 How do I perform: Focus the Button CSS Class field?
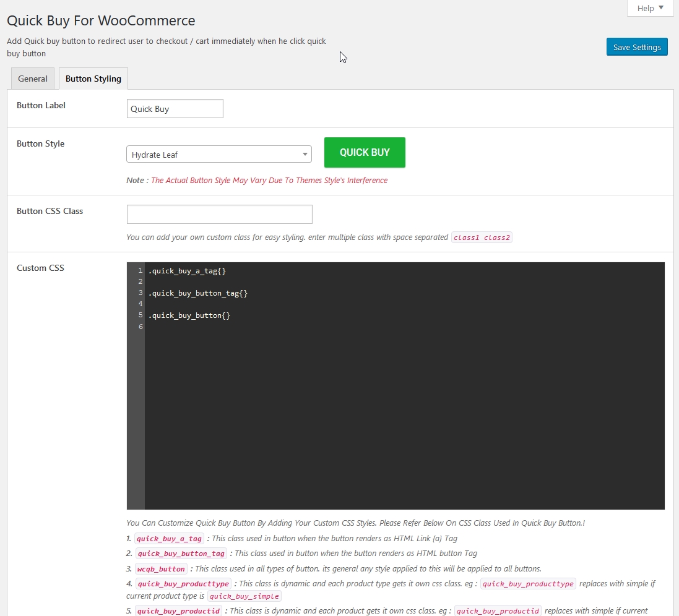point(220,214)
